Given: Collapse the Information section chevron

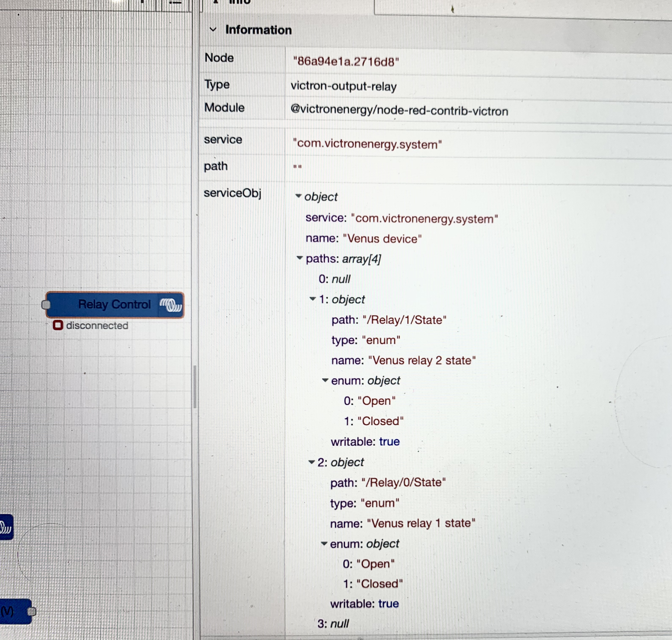Looking at the screenshot, I should pyautogui.click(x=213, y=29).
